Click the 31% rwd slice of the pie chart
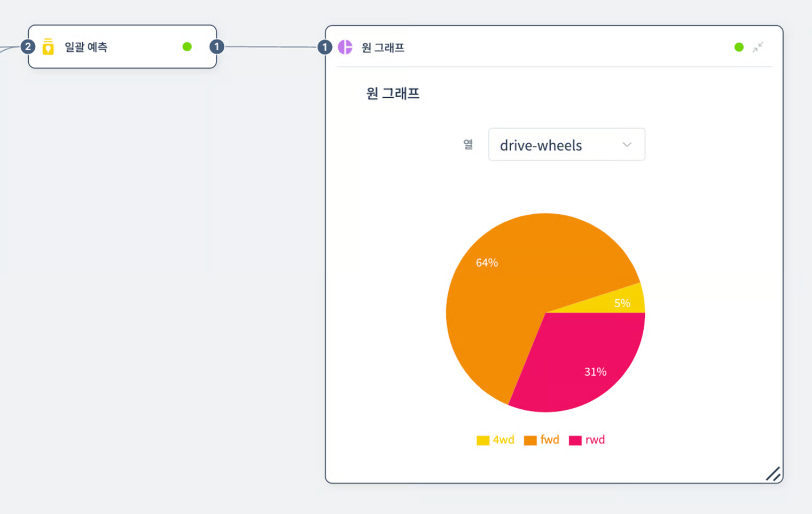 [x=595, y=371]
